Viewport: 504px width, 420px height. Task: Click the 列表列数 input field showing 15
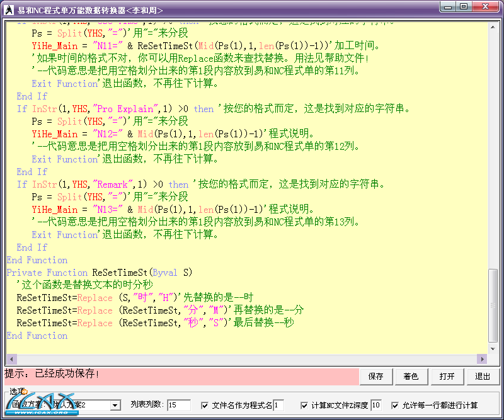(179, 406)
